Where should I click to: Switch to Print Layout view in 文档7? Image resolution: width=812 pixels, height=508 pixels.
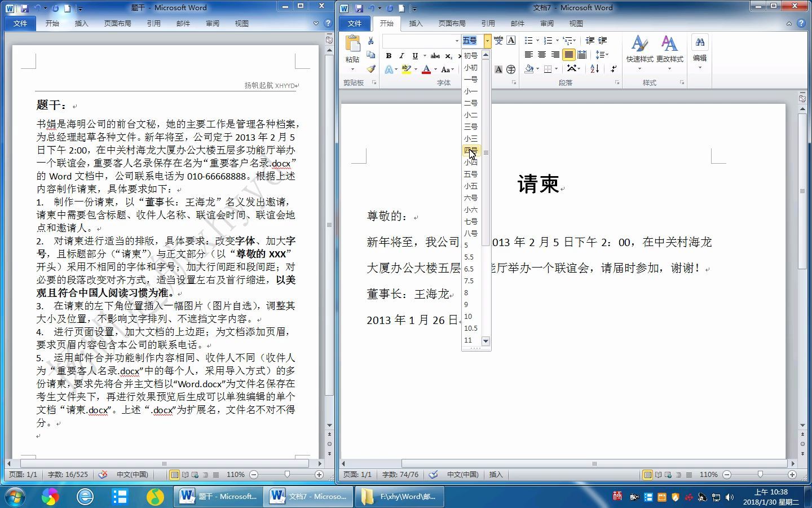point(647,475)
